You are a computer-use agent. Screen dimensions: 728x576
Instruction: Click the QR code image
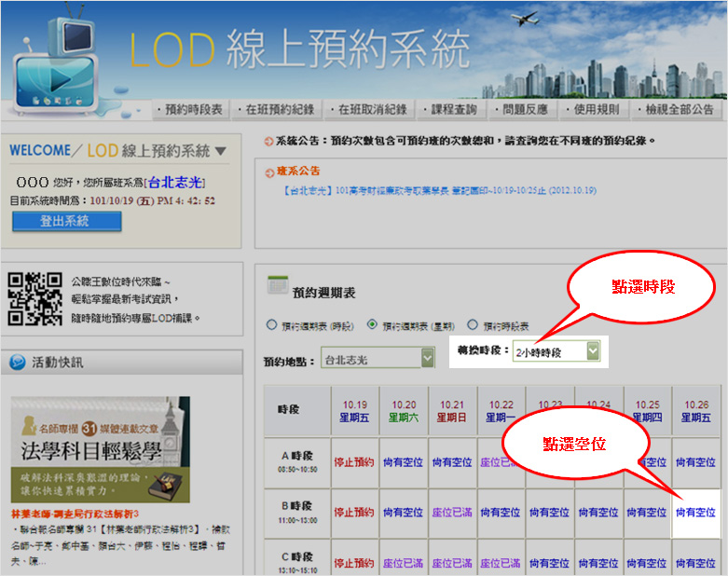tap(34, 299)
